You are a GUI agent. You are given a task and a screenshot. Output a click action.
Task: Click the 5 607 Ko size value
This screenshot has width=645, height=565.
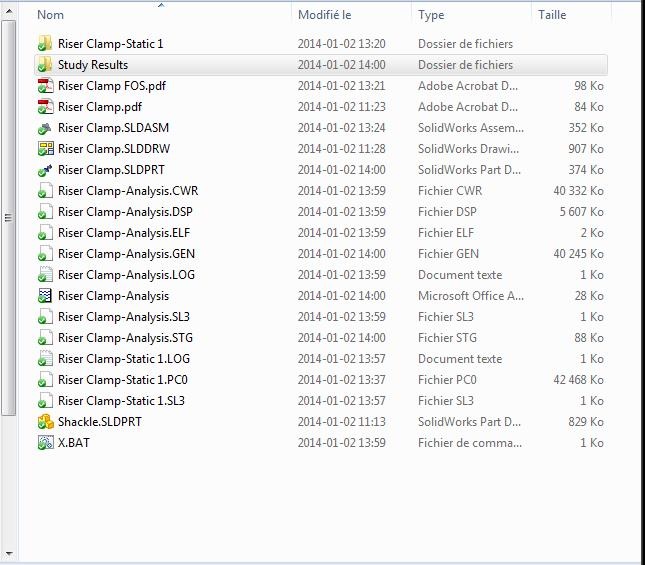(582, 212)
